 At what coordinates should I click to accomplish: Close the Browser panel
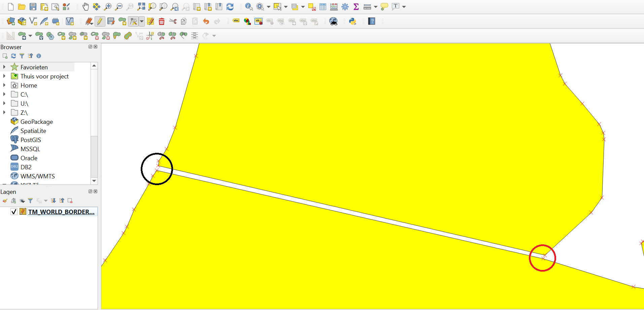point(96,47)
